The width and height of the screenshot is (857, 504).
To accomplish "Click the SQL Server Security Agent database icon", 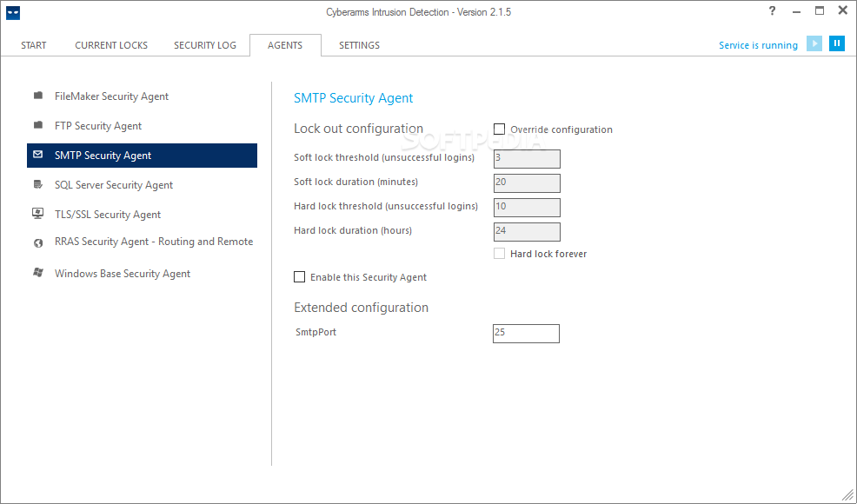I will pos(37,184).
